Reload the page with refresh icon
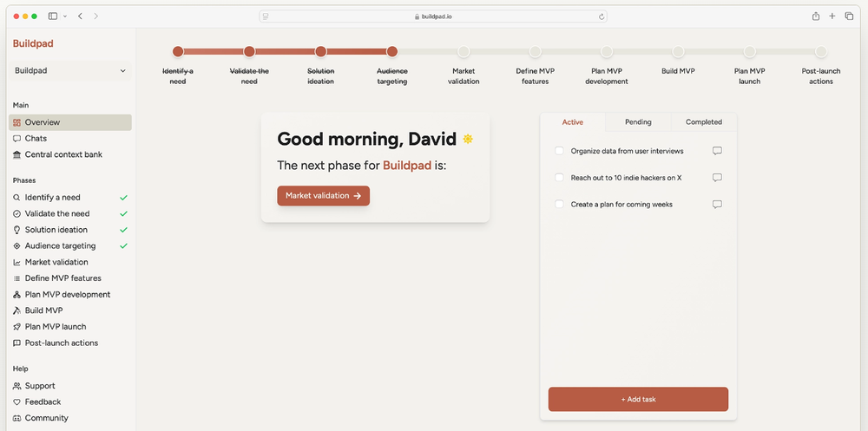Image resolution: width=868 pixels, height=431 pixels. click(602, 16)
